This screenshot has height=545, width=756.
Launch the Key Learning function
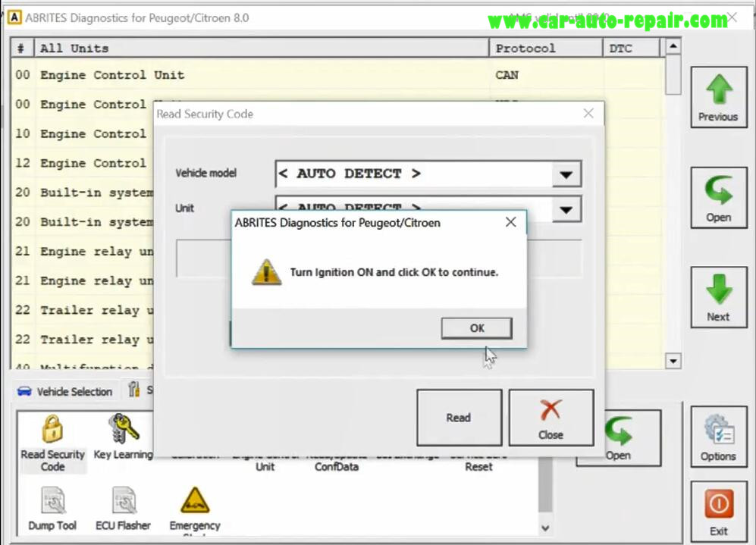[124, 437]
